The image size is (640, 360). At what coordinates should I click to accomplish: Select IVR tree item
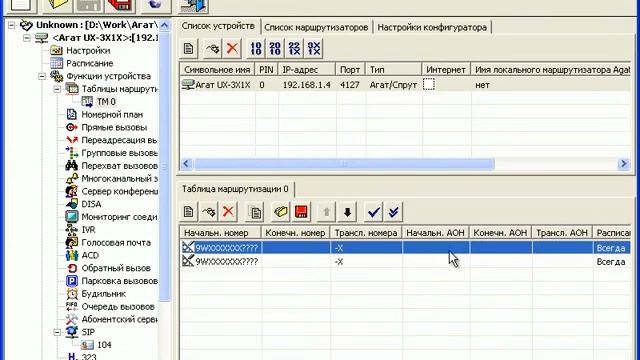coord(88,230)
